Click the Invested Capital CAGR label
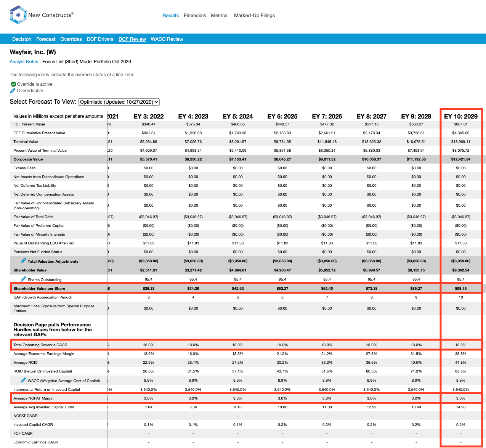The width and height of the screenshot is (486, 448). (33, 425)
